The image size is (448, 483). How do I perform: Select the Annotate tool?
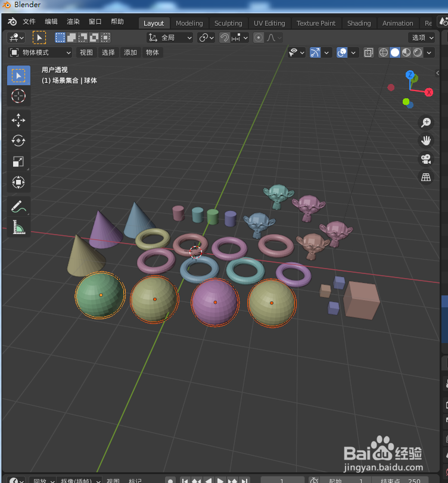tap(18, 207)
